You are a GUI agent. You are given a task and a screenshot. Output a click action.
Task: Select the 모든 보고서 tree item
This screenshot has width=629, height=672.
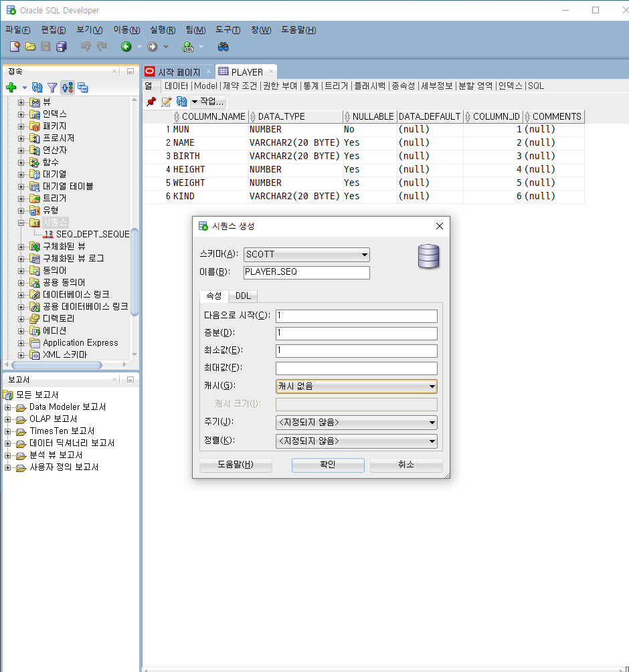[37, 395]
